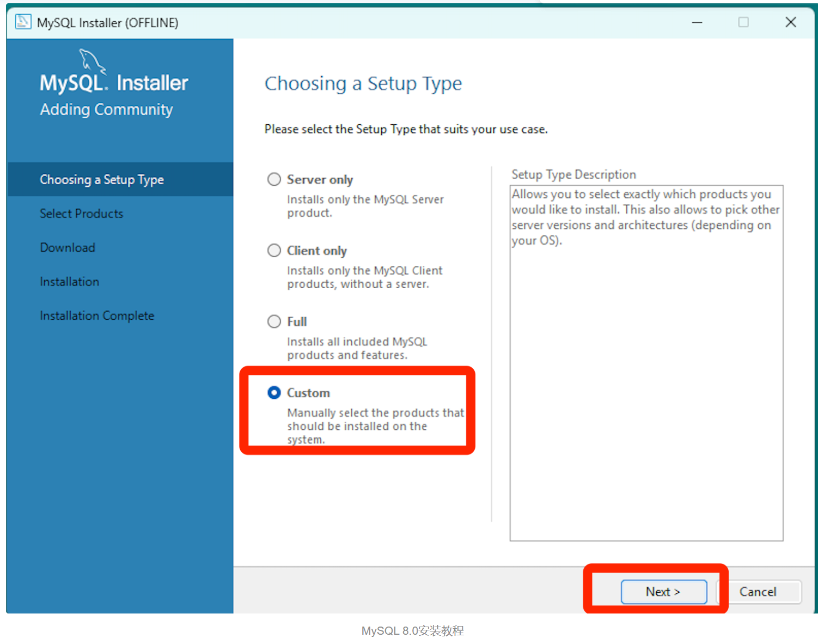The height and width of the screenshot is (644, 818).
Task: Select the Server only radio button
Action: pyautogui.click(x=274, y=179)
